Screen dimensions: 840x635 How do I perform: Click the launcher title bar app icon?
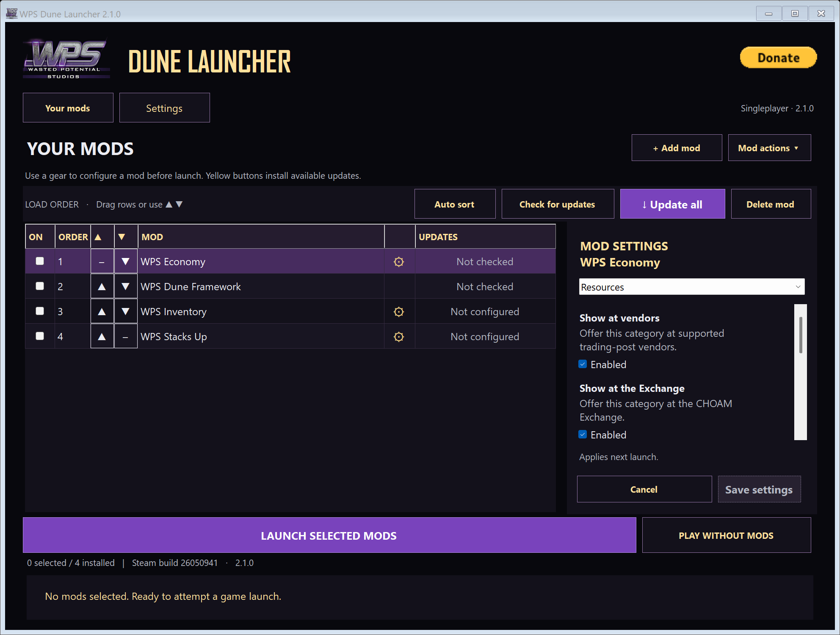[11, 14]
